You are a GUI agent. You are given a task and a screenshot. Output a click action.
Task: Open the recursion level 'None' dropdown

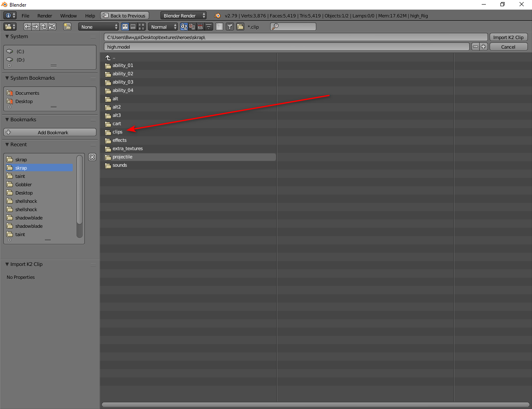pyautogui.click(x=99, y=27)
